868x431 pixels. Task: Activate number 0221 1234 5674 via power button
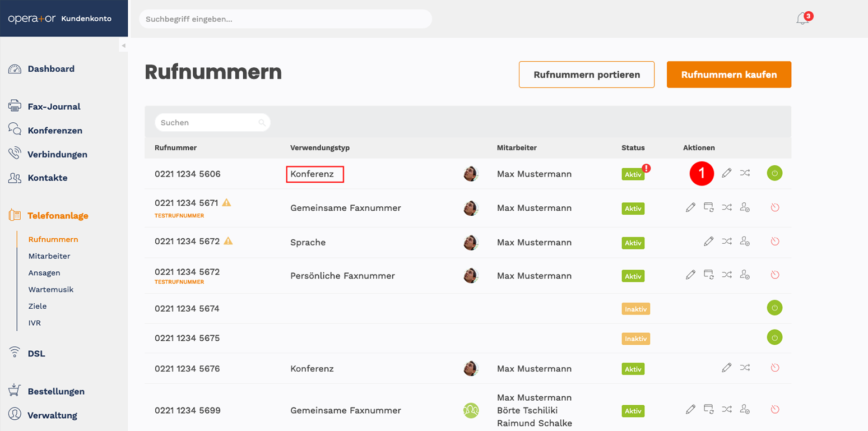click(774, 308)
